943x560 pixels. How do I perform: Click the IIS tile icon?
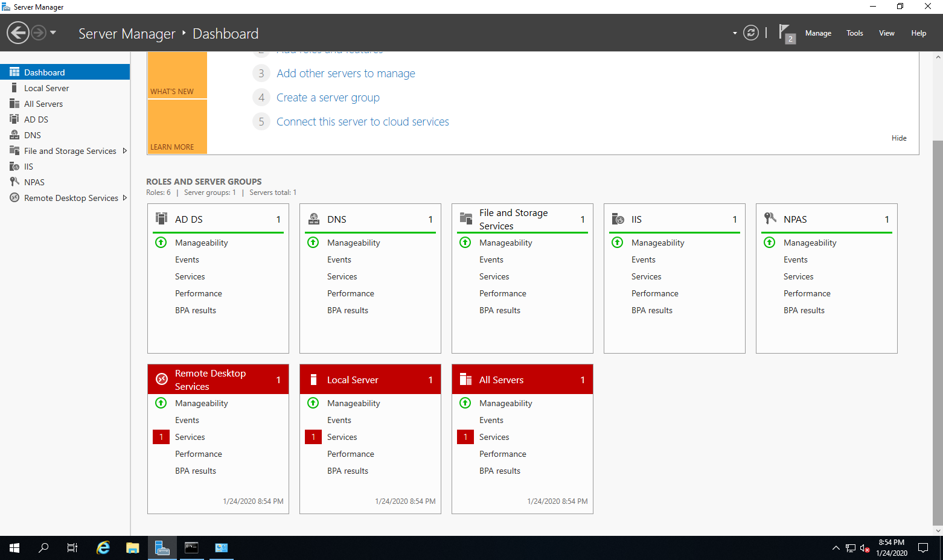point(618,218)
